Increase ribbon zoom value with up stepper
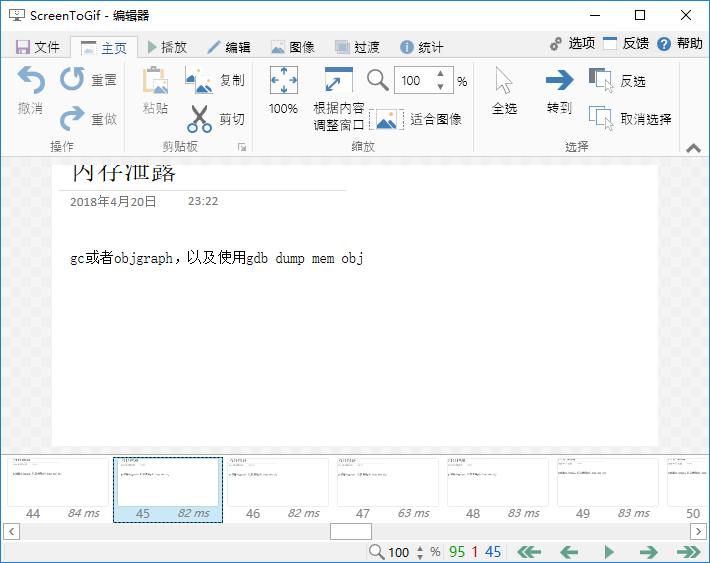The height and width of the screenshot is (563, 710). [x=441, y=75]
